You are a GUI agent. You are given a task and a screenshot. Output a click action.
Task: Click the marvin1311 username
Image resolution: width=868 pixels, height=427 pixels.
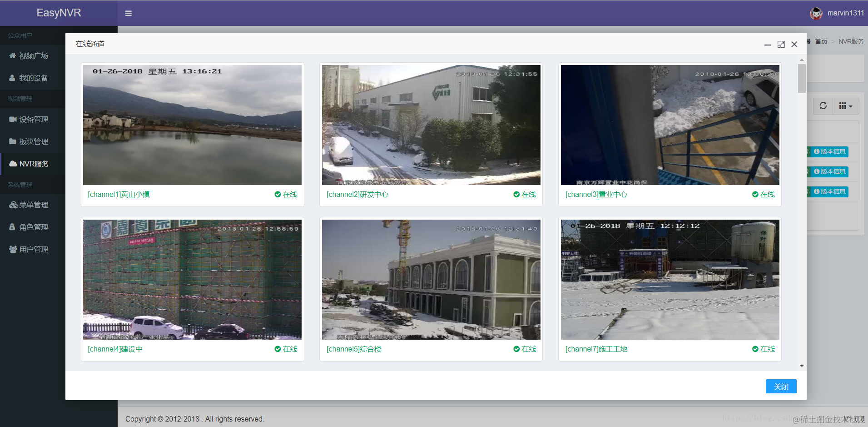point(845,13)
